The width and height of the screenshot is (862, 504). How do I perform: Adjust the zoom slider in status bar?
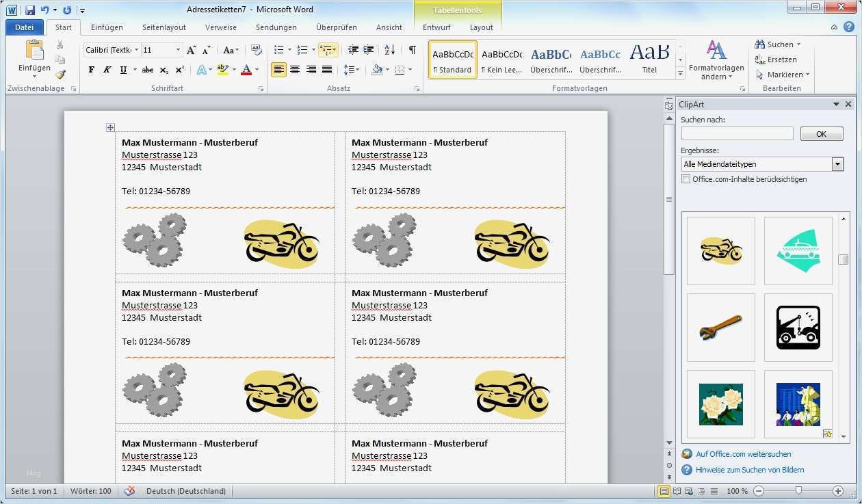coord(798,491)
